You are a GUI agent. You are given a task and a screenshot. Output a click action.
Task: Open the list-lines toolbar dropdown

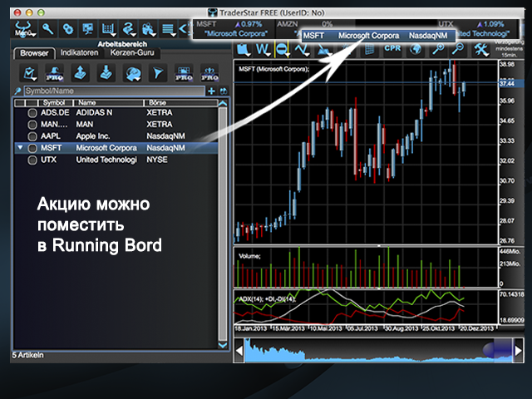pyautogui.click(x=168, y=29)
